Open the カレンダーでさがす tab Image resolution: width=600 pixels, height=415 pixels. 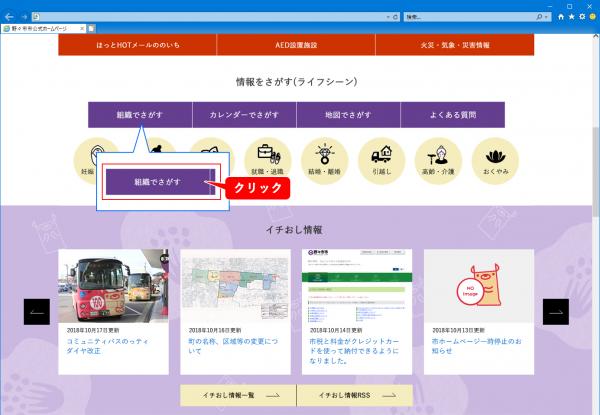(244, 115)
